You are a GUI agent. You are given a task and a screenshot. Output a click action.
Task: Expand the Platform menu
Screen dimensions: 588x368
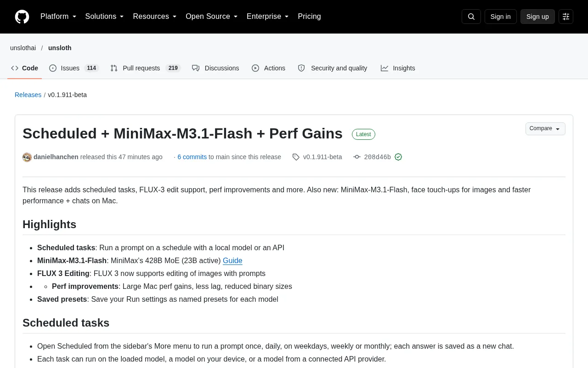[x=58, y=17]
